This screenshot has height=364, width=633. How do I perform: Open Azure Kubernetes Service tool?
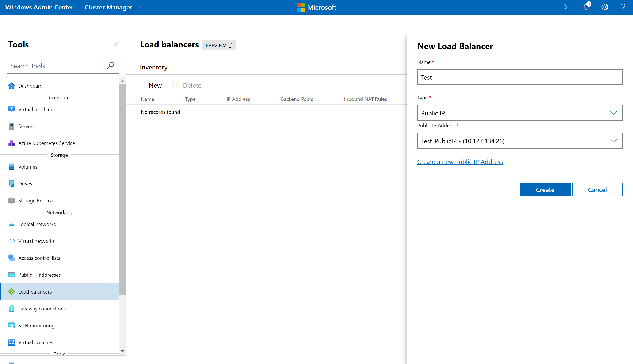tap(46, 143)
